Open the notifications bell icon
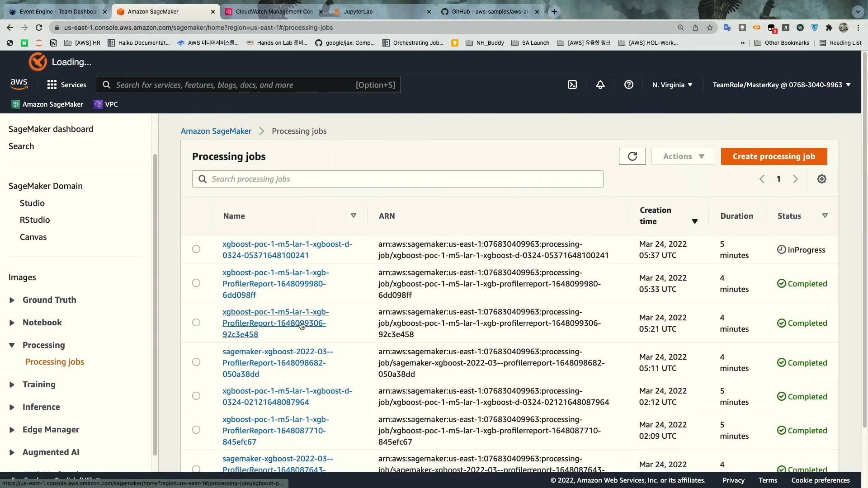 pyautogui.click(x=600, y=84)
